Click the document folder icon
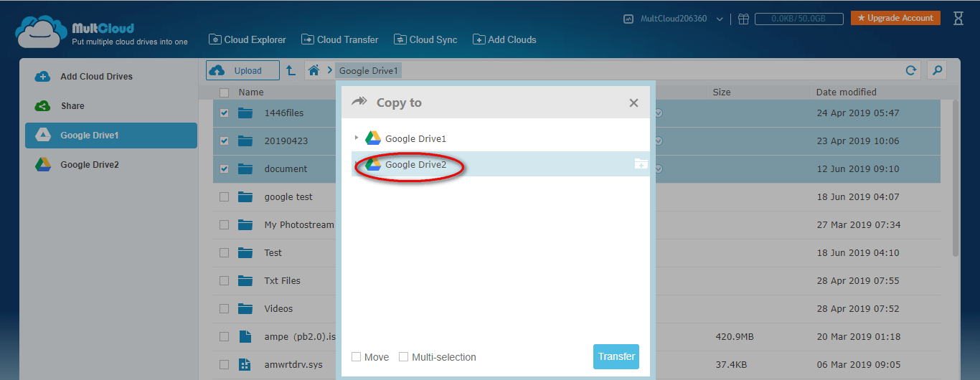 (x=246, y=169)
